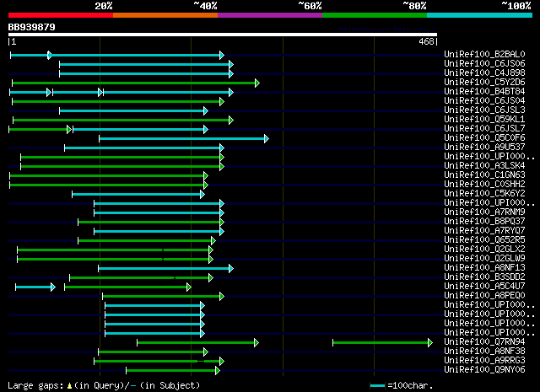Click the UniRef100_B2BAL0 label

point(484,55)
